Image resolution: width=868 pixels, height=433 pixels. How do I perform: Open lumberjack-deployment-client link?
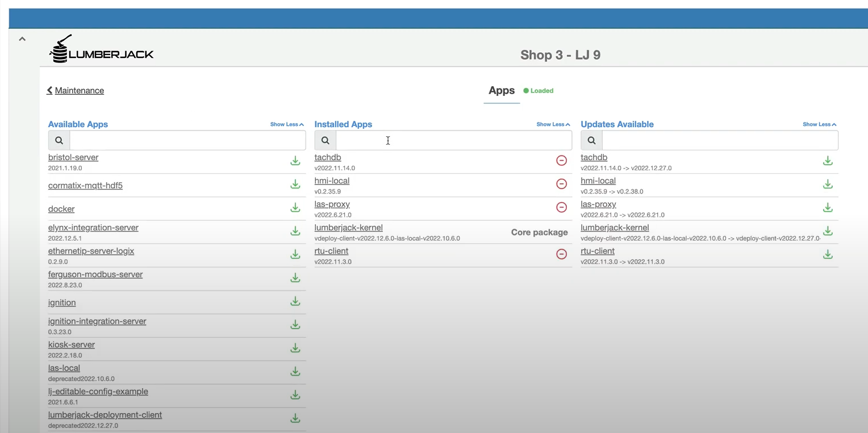coord(105,415)
